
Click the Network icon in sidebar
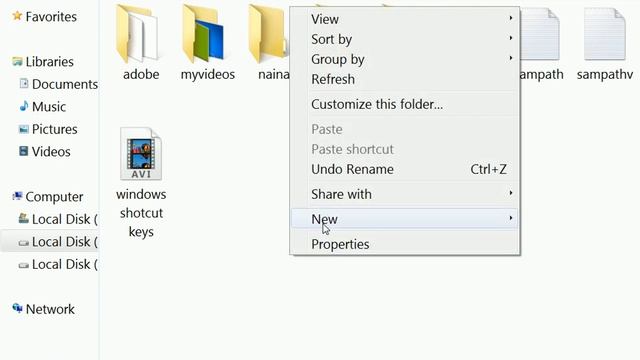[17, 309]
